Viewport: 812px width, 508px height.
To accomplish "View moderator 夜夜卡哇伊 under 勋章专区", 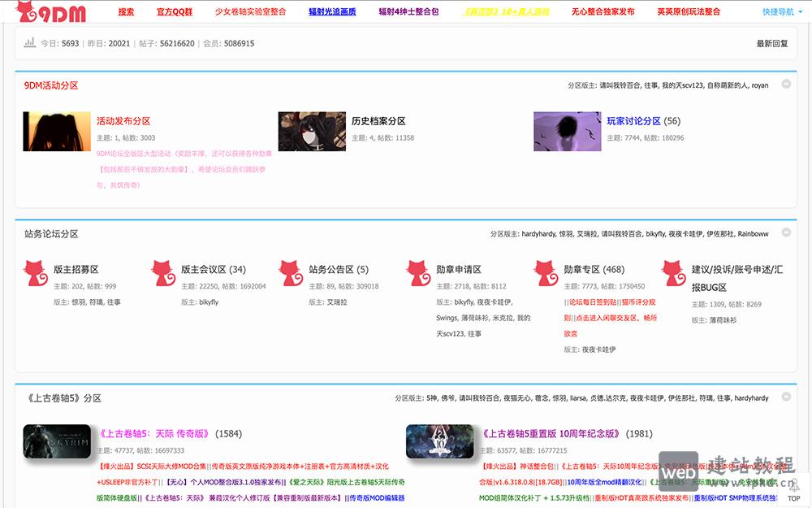I will (x=598, y=350).
